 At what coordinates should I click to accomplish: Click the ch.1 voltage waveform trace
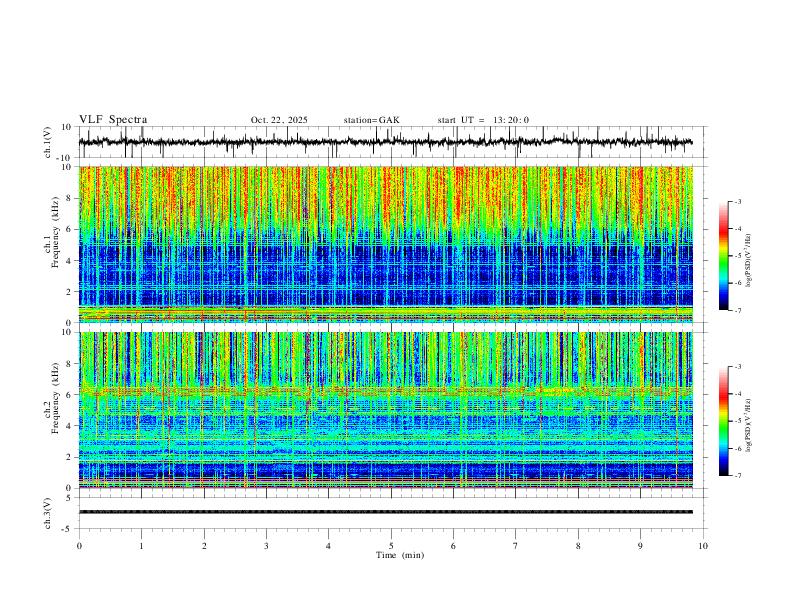pyautogui.click(x=386, y=142)
